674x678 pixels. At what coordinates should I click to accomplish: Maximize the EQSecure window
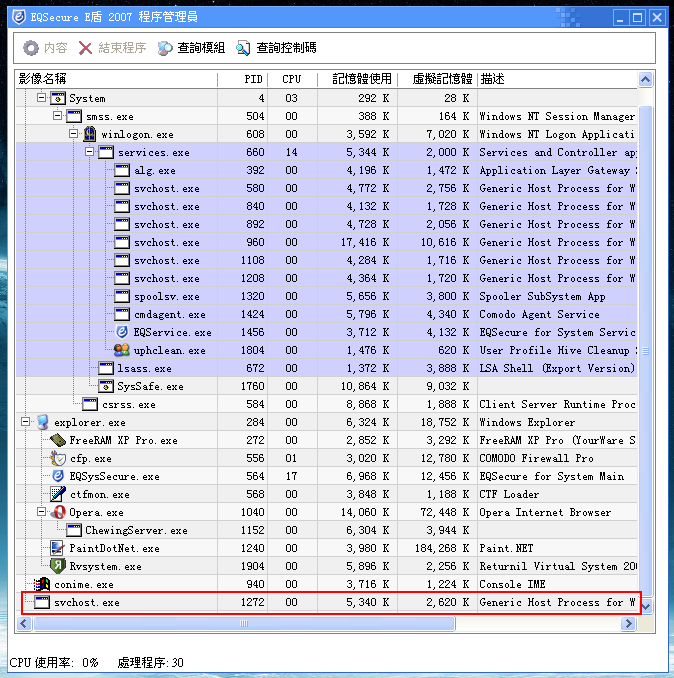(x=638, y=18)
